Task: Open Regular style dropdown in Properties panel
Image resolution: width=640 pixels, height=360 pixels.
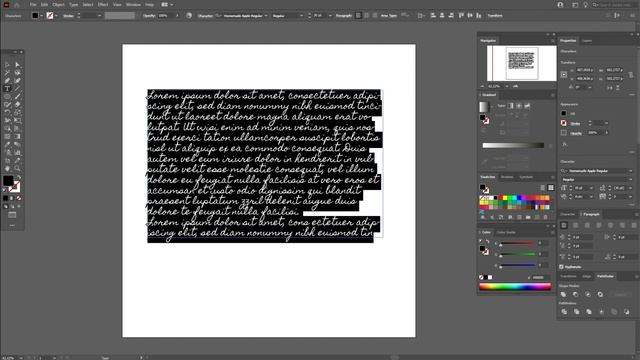Action: coord(631,180)
